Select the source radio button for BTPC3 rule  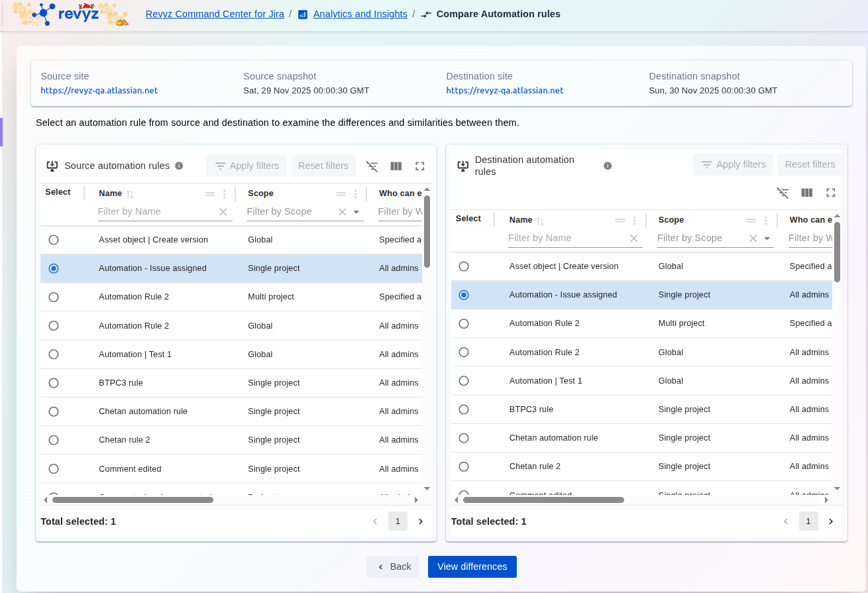pos(54,383)
